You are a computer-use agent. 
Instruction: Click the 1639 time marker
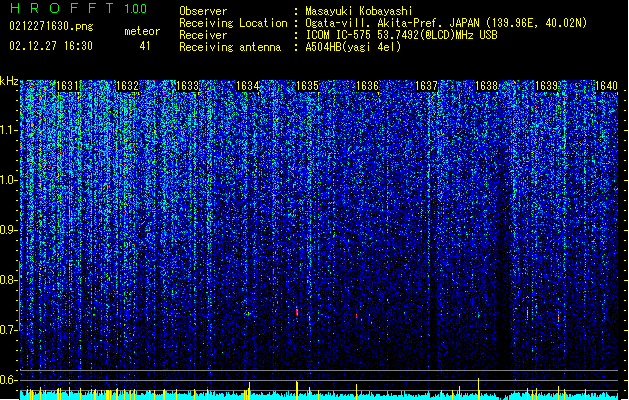point(546,86)
